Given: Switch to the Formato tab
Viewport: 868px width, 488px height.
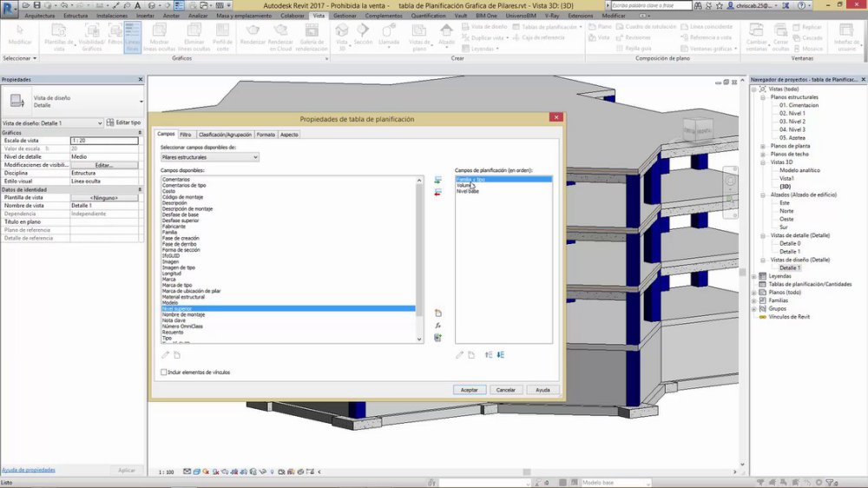Looking at the screenshot, I should click(266, 135).
